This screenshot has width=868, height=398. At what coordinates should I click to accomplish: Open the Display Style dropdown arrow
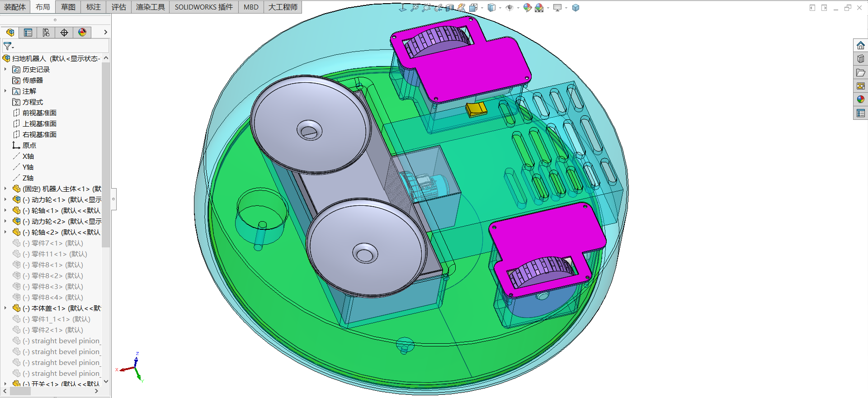tap(500, 8)
